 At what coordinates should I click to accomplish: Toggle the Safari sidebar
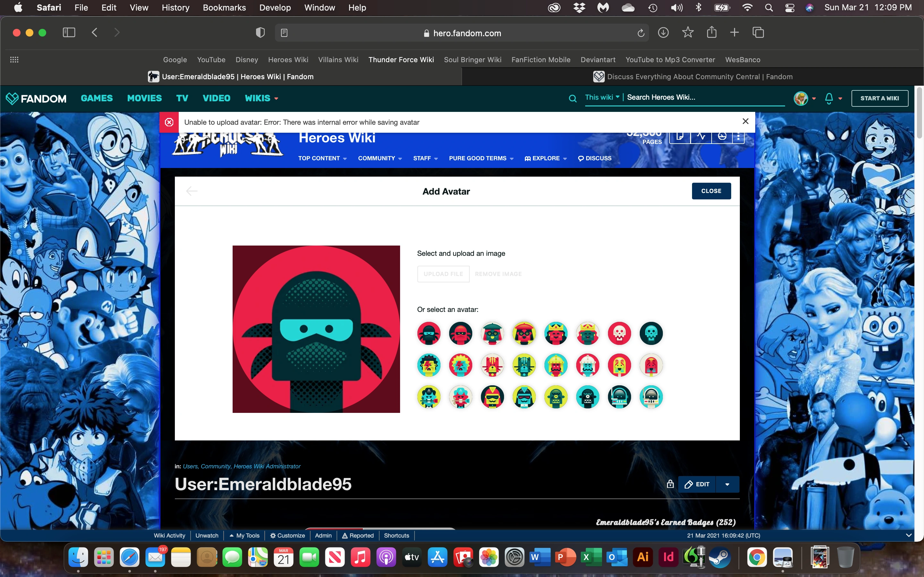click(x=69, y=33)
